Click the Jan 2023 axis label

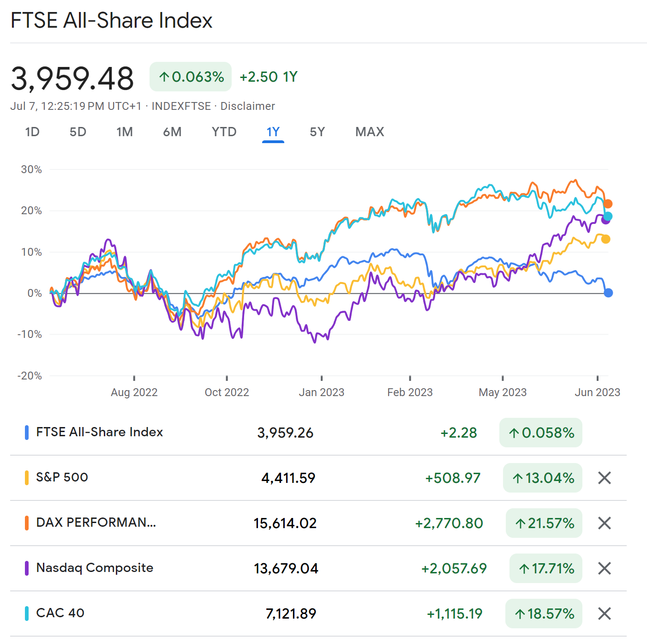click(322, 392)
